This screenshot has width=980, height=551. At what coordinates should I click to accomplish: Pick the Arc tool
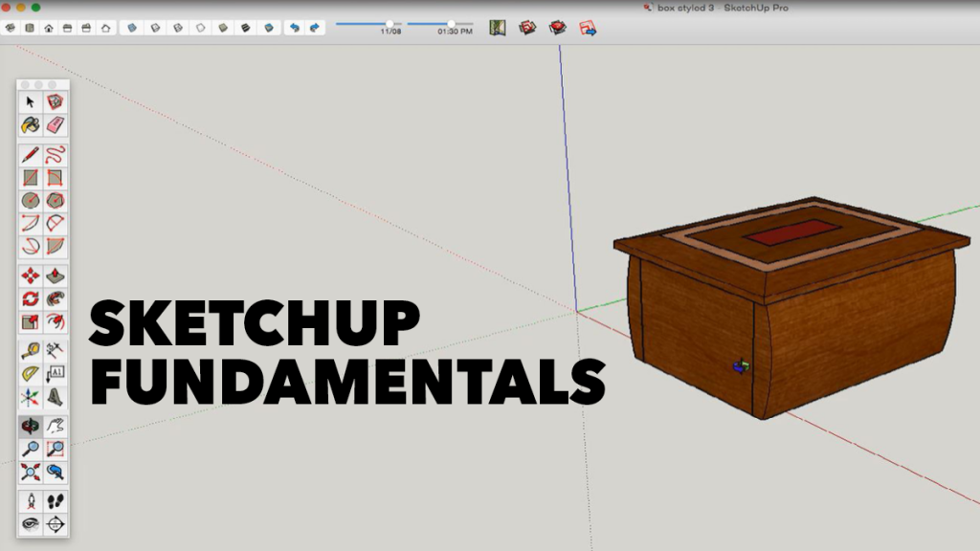click(x=30, y=223)
